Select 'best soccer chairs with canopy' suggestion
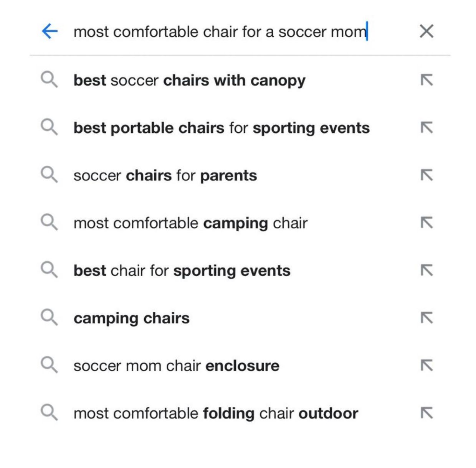The height and width of the screenshot is (468, 476). [x=189, y=80]
